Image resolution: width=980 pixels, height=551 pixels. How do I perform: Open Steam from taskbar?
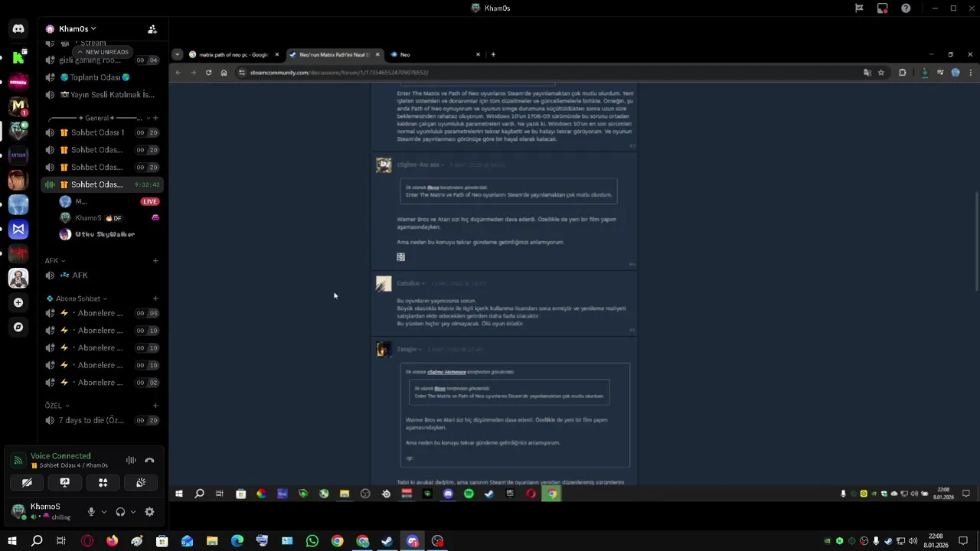coord(387,541)
